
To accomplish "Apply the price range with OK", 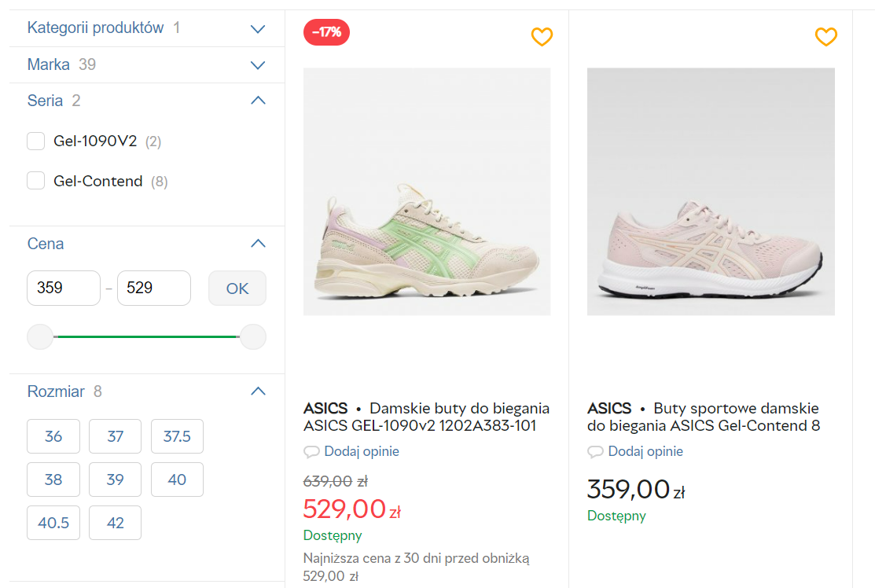I will point(237,288).
